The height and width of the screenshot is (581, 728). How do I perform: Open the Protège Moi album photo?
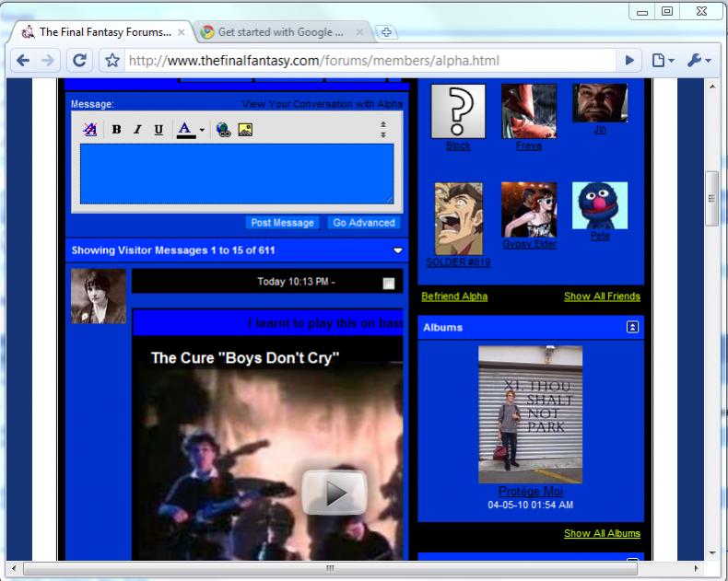[530, 414]
